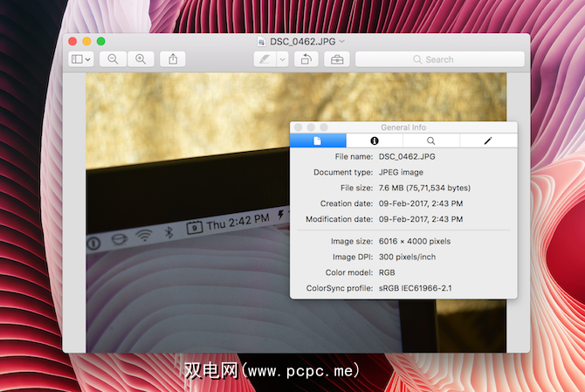Click the green fullscreen button of Preview
The width and height of the screenshot is (585, 392).
100,41
